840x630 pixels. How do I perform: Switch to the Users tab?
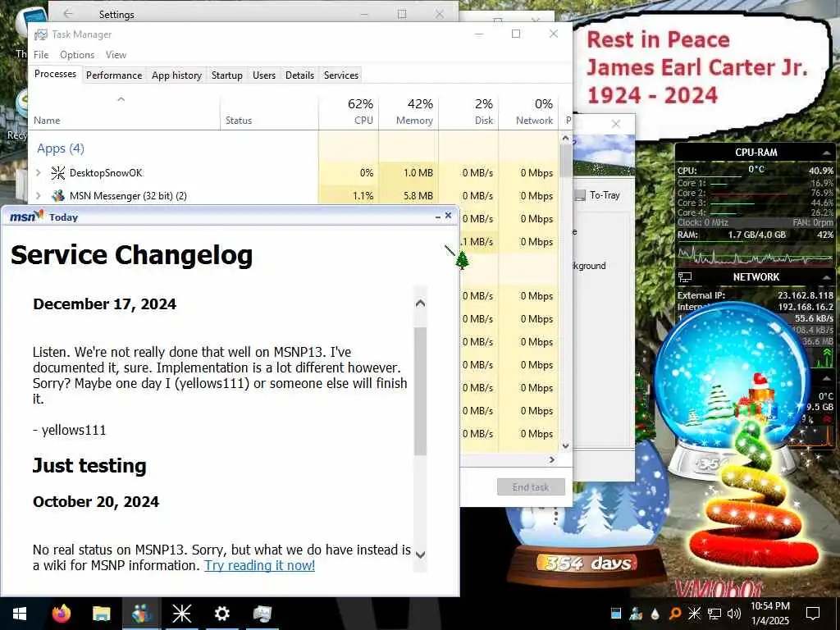pyautogui.click(x=264, y=75)
